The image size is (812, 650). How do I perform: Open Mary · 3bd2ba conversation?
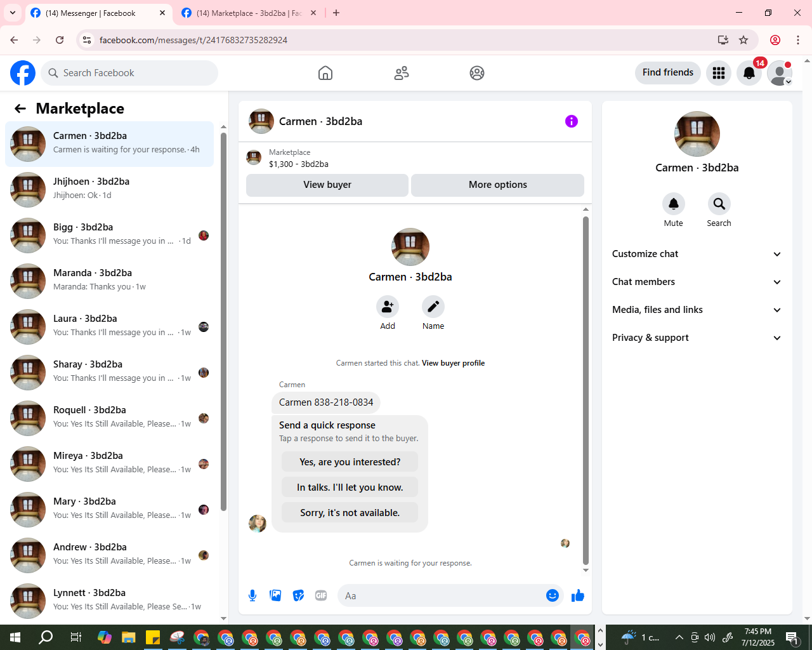109,510
